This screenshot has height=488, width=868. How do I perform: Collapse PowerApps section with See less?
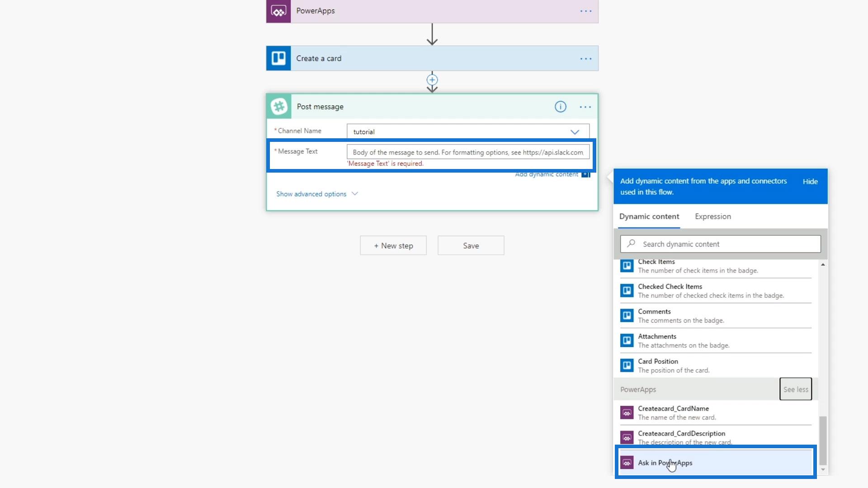[795, 389]
